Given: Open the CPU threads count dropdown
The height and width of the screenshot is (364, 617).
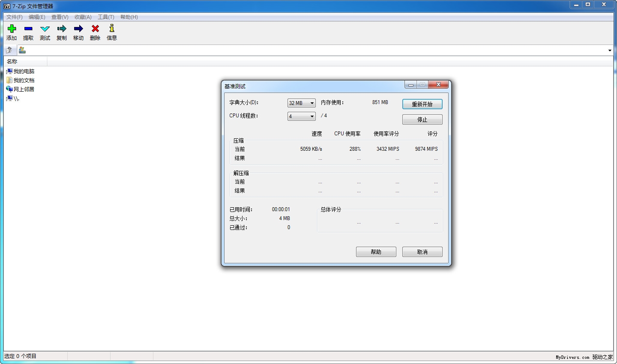Looking at the screenshot, I should (301, 116).
